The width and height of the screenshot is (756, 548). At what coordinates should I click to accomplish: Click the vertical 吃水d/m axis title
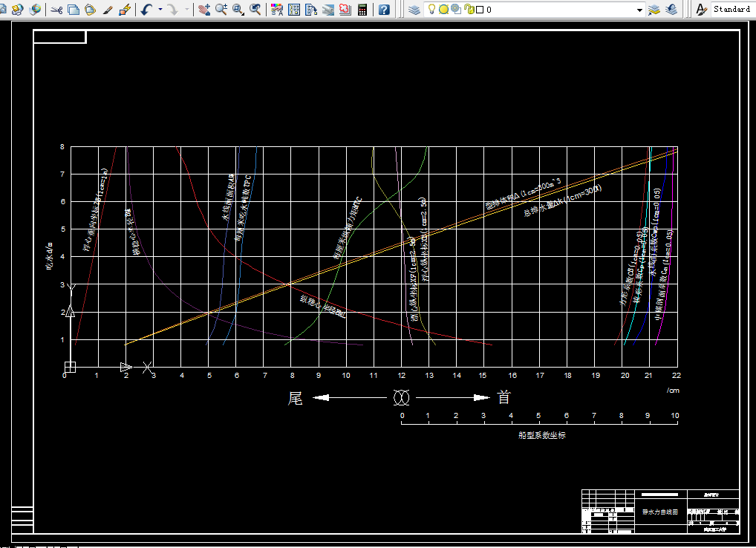pos(49,256)
